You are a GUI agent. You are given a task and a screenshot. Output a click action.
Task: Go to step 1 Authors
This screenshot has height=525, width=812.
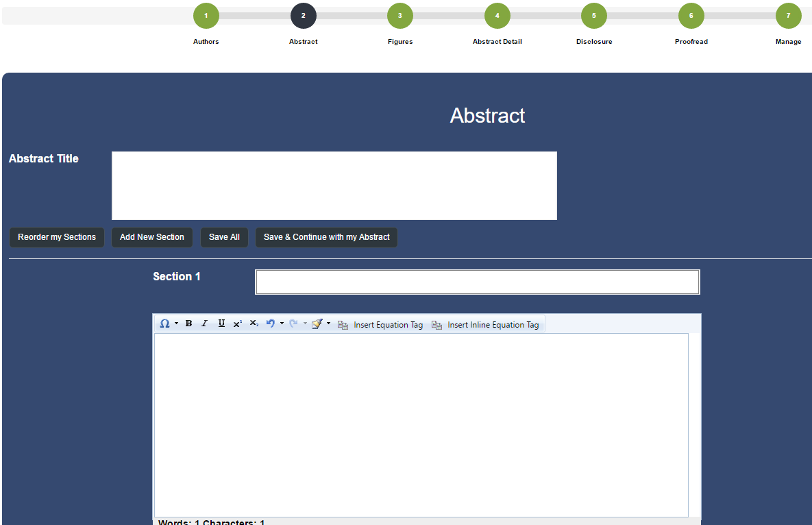coord(206,16)
